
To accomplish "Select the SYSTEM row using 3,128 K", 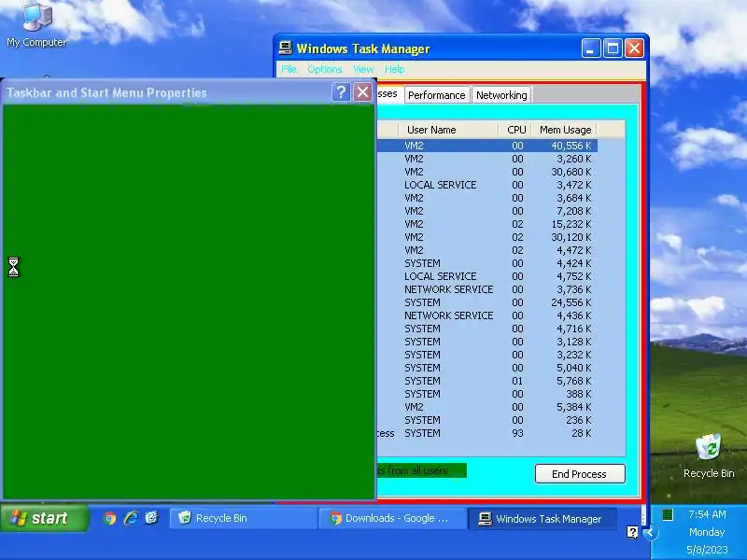I will pos(486,342).
